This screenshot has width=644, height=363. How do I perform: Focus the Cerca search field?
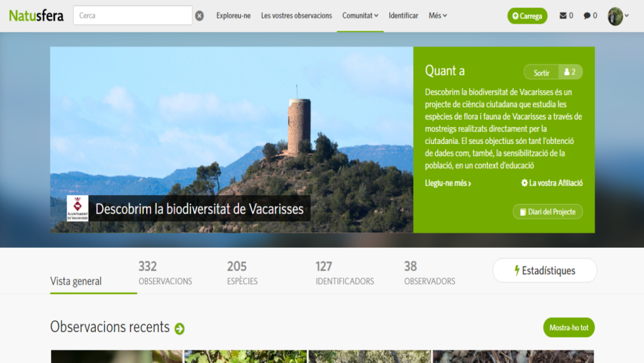pos(133,16)
